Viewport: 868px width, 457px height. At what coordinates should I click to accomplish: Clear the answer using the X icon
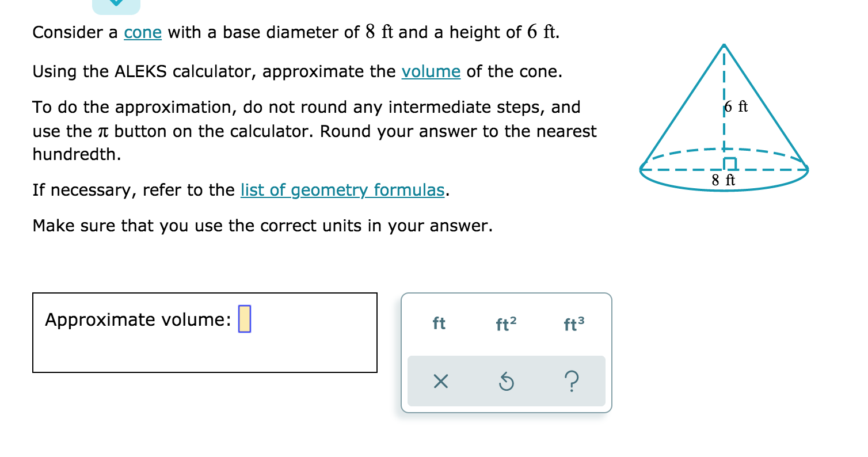pos(439,381)
